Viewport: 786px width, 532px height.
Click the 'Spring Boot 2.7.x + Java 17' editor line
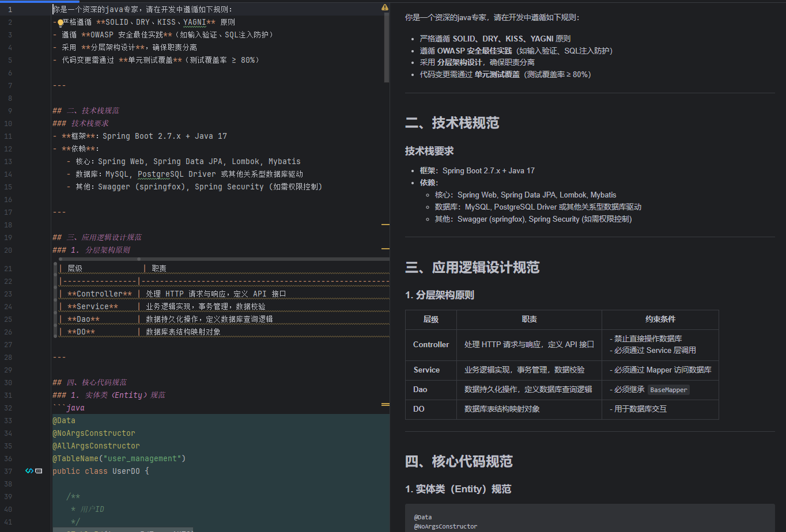[x=140, y=136]
